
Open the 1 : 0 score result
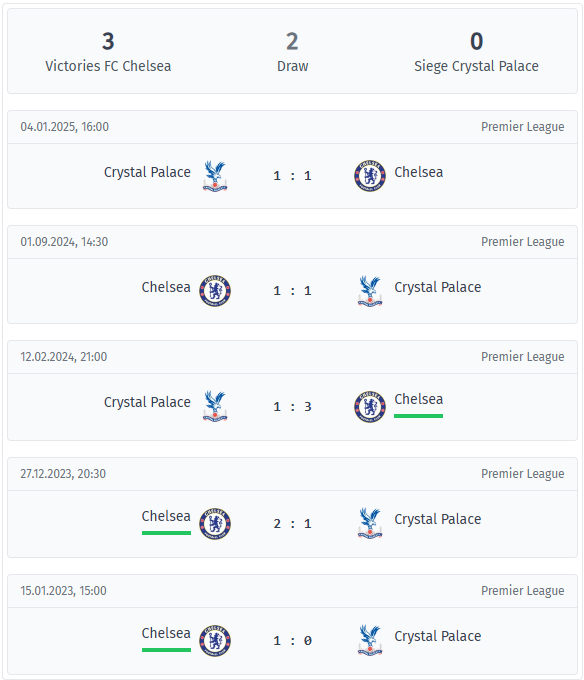coord(292,641)
